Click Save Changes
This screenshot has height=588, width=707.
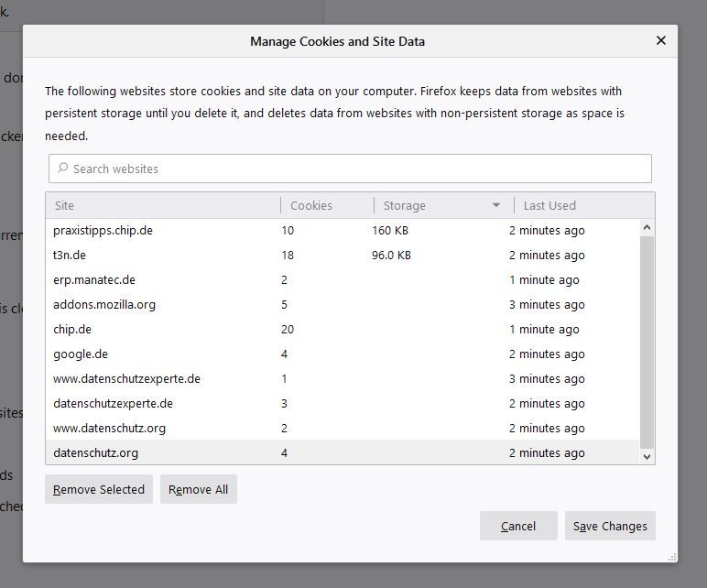click(x=610, y=526)
